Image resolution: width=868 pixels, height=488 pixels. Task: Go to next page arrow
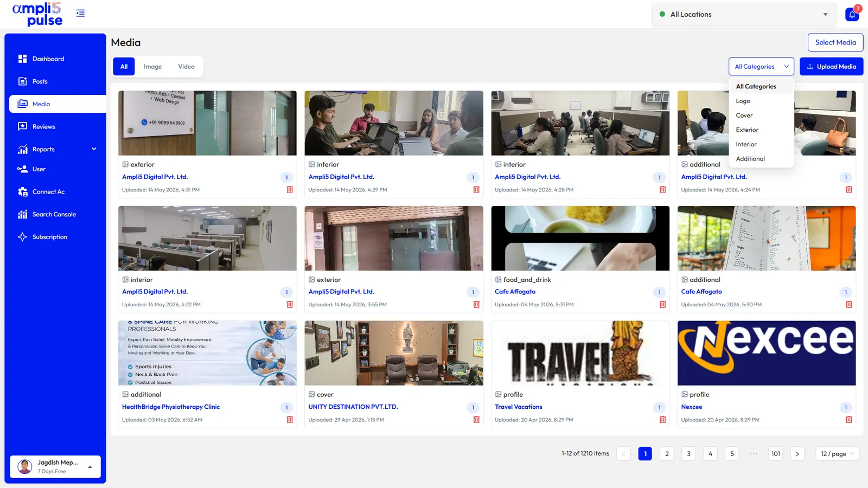pos(797,454)
